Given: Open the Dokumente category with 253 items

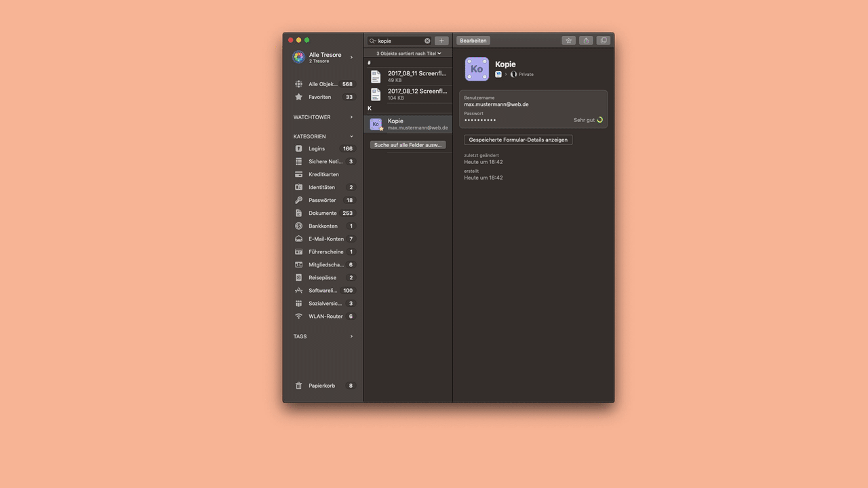Looking at the screenshot, I should pyautogui.click(x=323, y=213).
